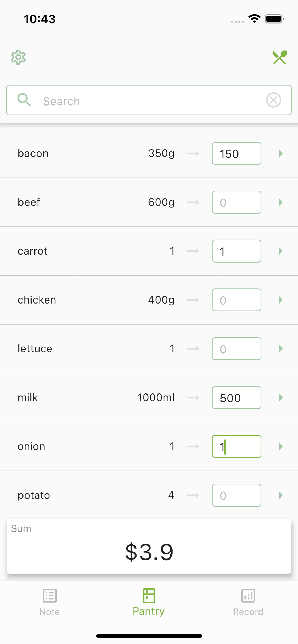
Task: Edit the bacon usage amount field
Action: pos(236,153)
